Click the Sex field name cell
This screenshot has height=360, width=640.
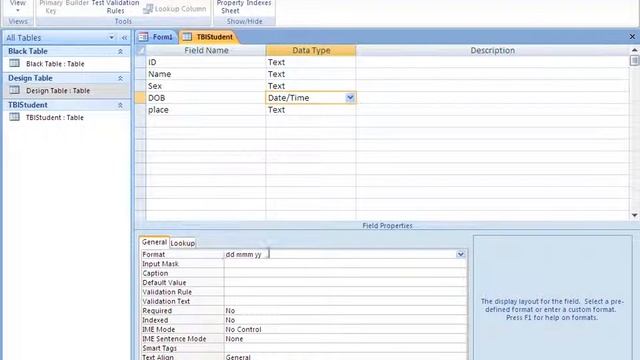point(206,86)
